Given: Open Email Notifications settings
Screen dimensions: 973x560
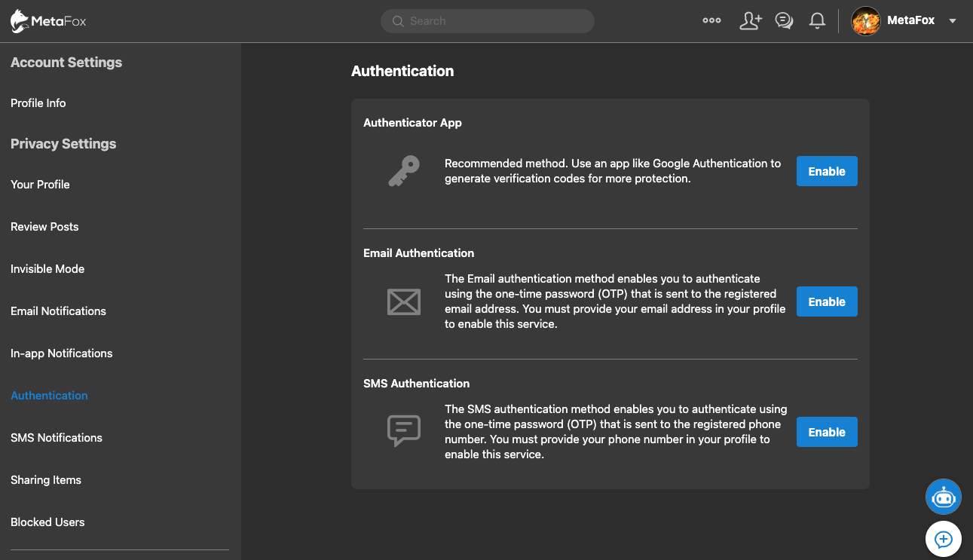Looking at the screenshot, I should 58,311.
